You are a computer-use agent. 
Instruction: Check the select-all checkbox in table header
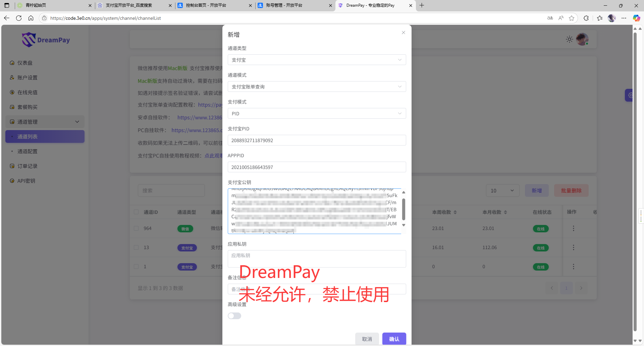click(x=136, y=212)
